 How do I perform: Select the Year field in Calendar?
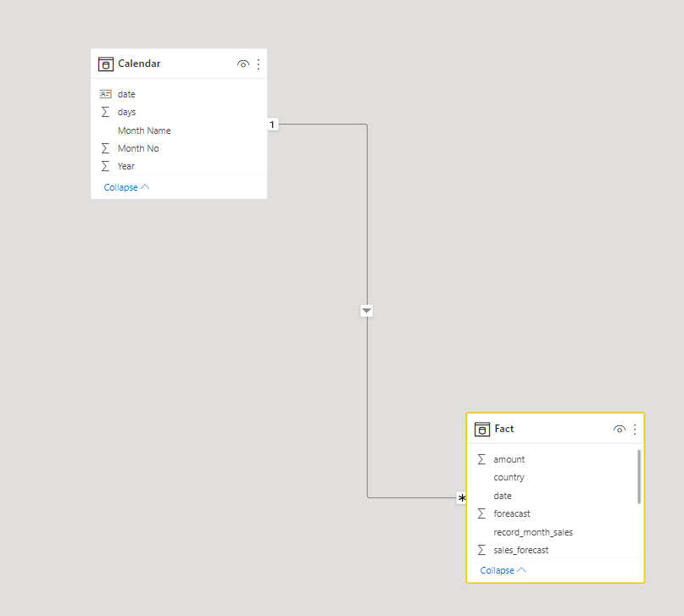pos(179,166)
